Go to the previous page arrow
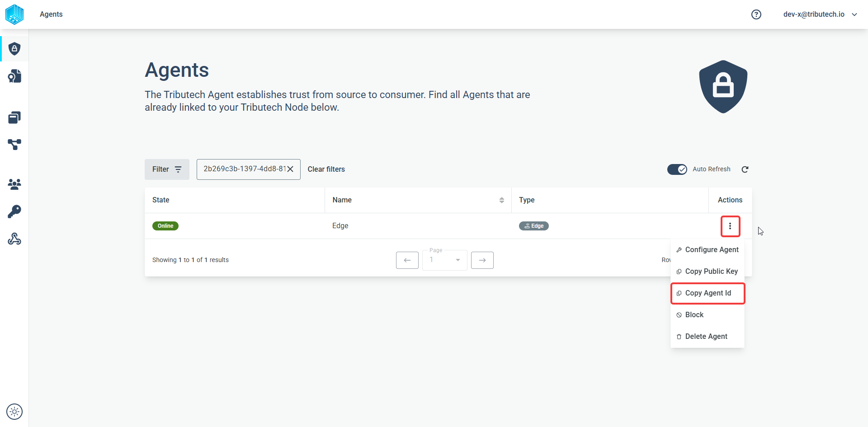Screen dimensions: 868x427 407,260
